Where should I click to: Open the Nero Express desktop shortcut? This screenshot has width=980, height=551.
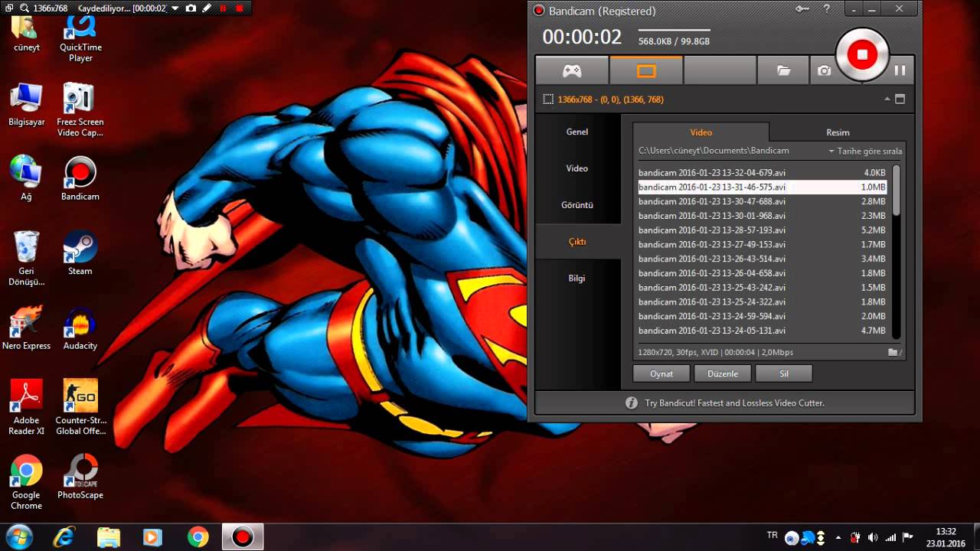point(26,329)
